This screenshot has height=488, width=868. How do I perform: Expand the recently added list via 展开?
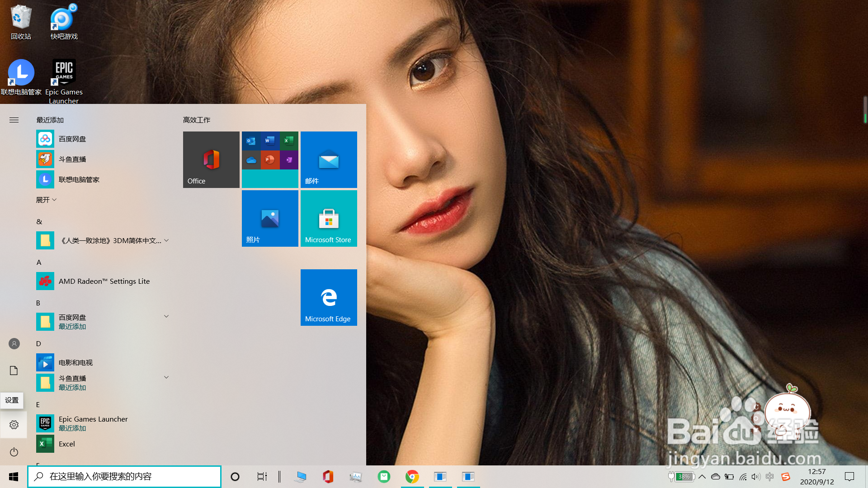(46, 200)
